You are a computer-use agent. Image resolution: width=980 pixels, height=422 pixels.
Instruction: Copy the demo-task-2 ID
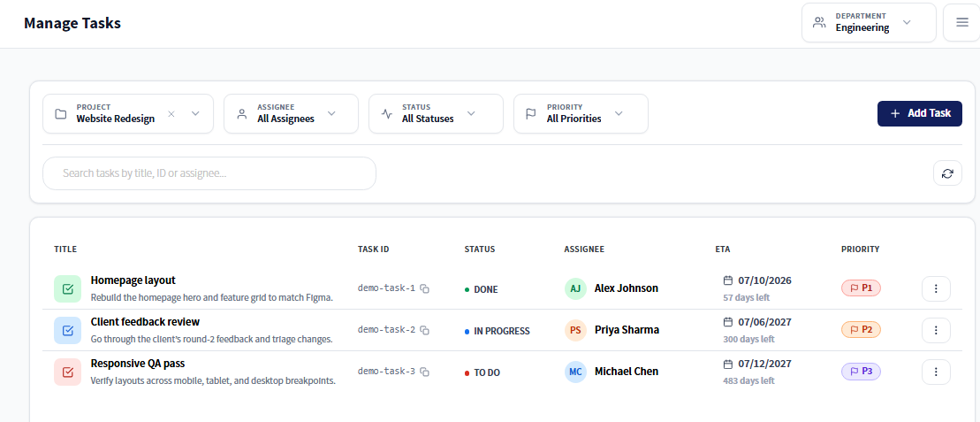424,330
